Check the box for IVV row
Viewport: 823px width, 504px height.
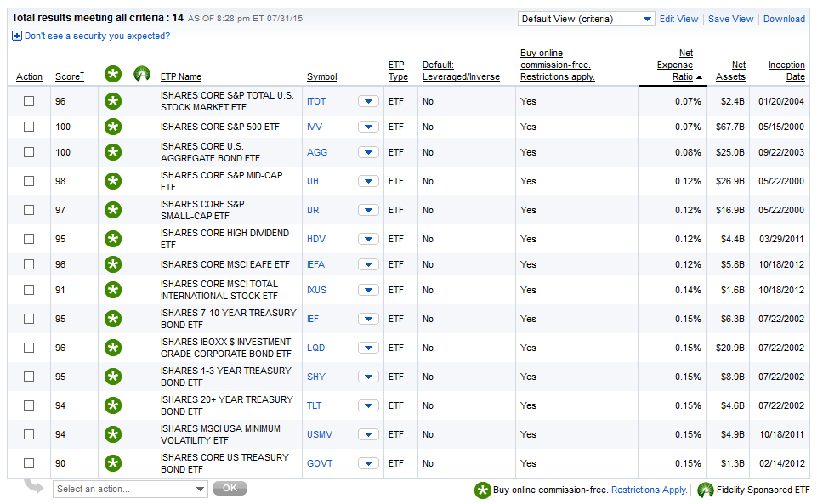coord(29,127)
